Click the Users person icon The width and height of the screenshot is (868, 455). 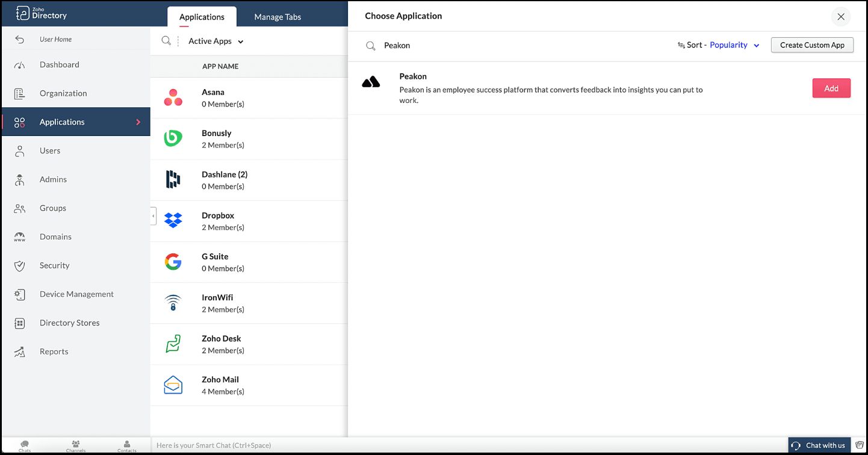[x=20, y=151]
